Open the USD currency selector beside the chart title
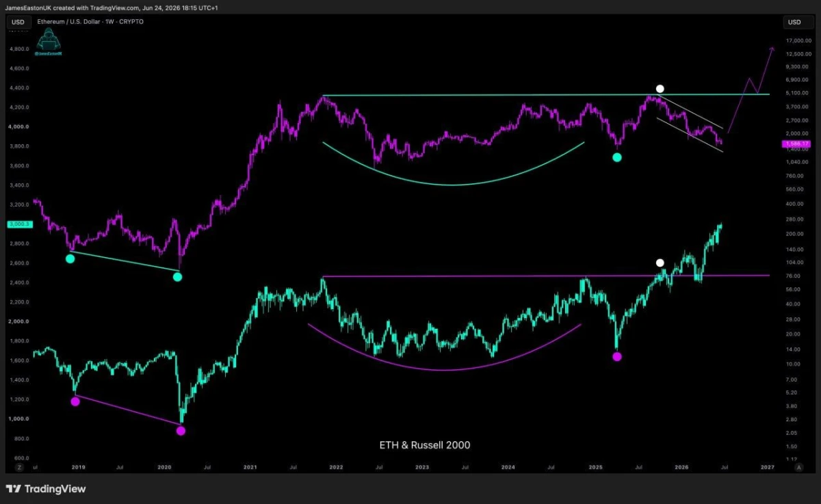821x504 pixels. click(18, 22)
